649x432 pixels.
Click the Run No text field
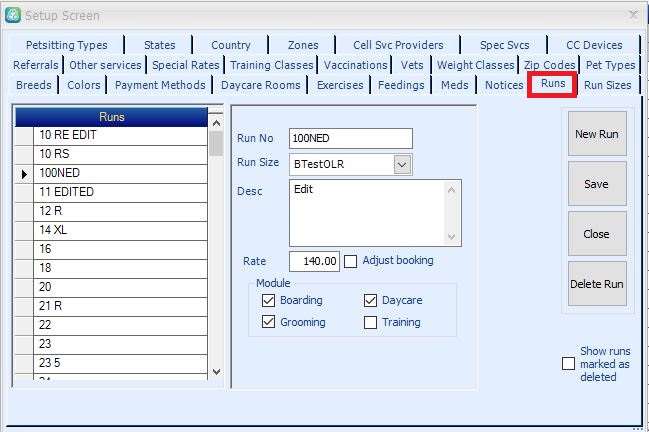[x=350, y=138]
